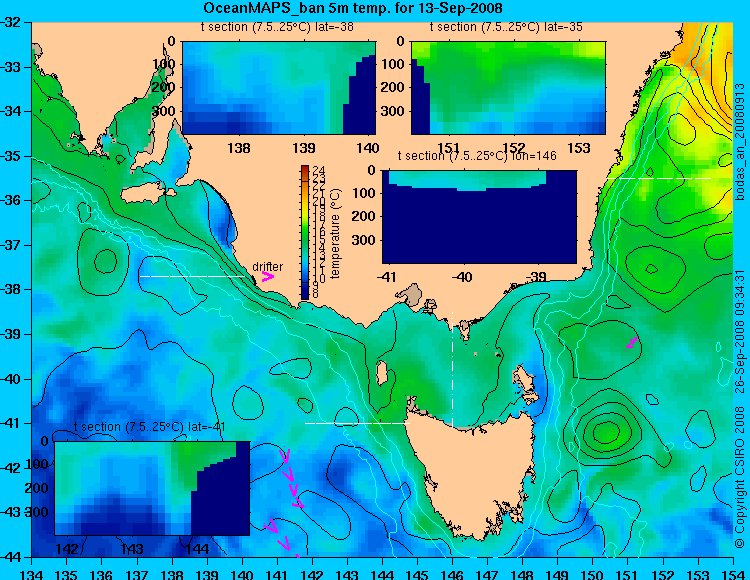Click the magenta drifter arrow beside the drifter label
Screen dimensions: 750x580
point(267,277)
